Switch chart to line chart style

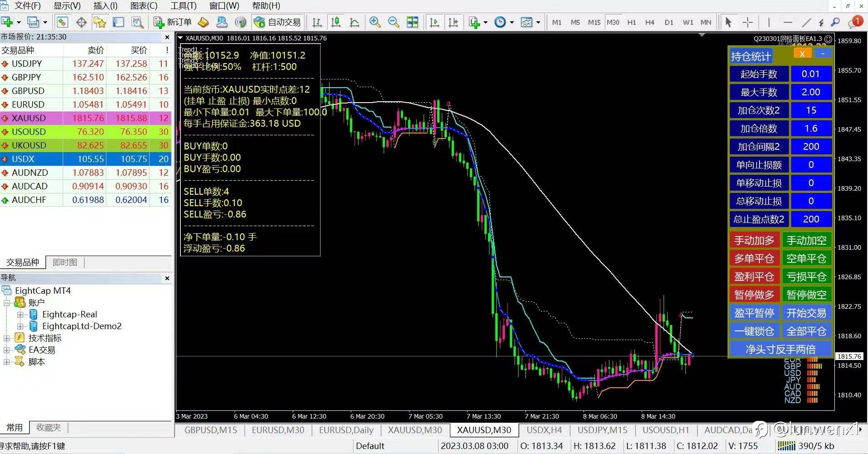coord(354,22)
